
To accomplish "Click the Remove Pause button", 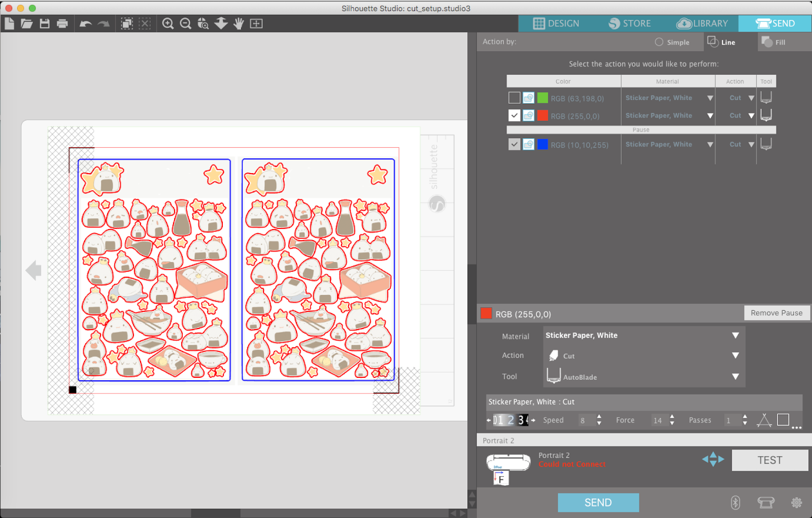I will (x=776, y=313).
